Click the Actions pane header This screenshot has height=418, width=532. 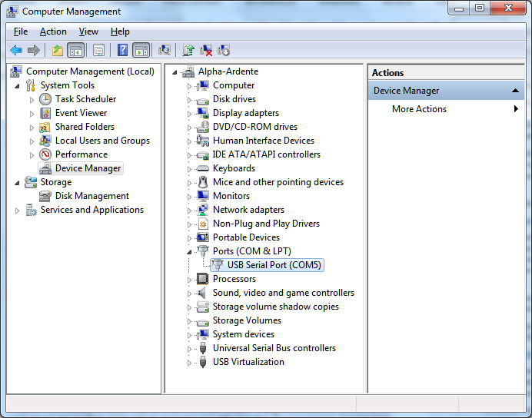(x=446, y=73)
